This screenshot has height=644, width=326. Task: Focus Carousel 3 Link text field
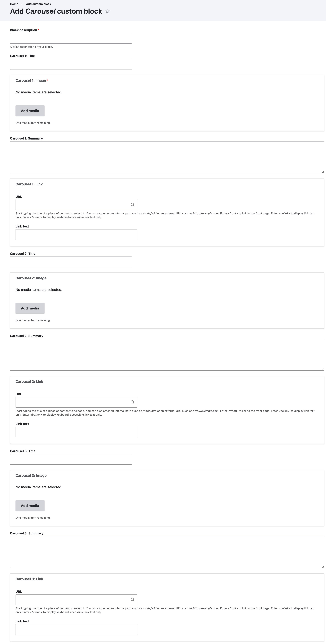(x=76, y=629)
